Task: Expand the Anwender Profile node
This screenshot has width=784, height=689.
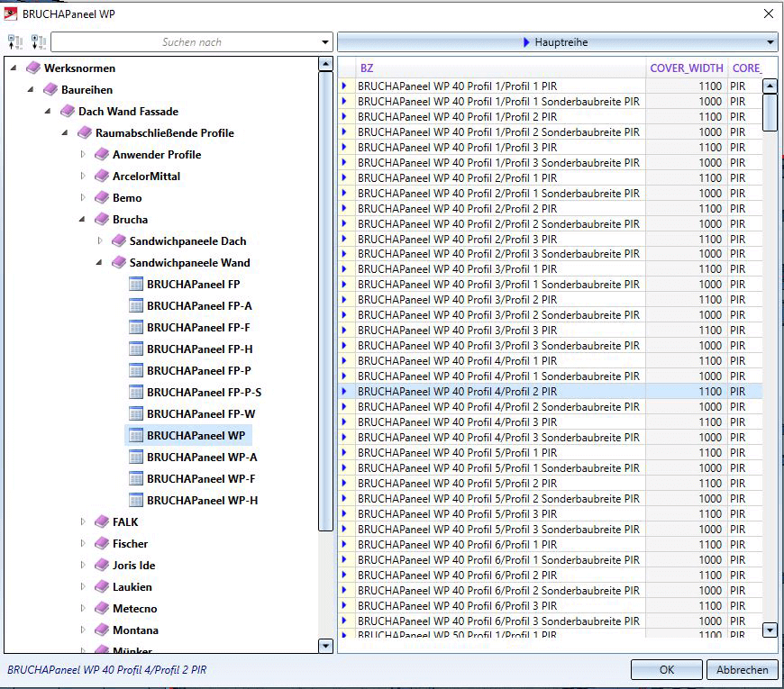Action: pyautogui.click(x=83, y=154)
